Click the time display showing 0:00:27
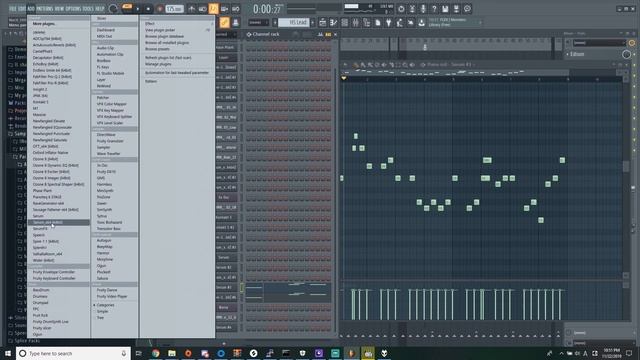The image size is (640, 360). point(267,9)
